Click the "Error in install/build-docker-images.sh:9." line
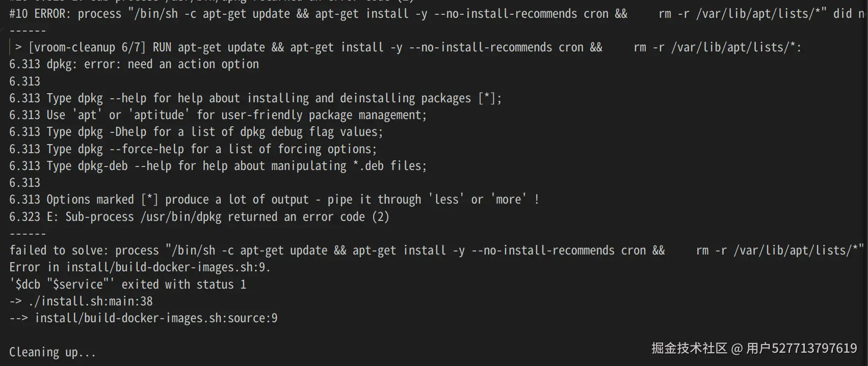The height and width of the screenshot is (366, 868). point(140,267)
